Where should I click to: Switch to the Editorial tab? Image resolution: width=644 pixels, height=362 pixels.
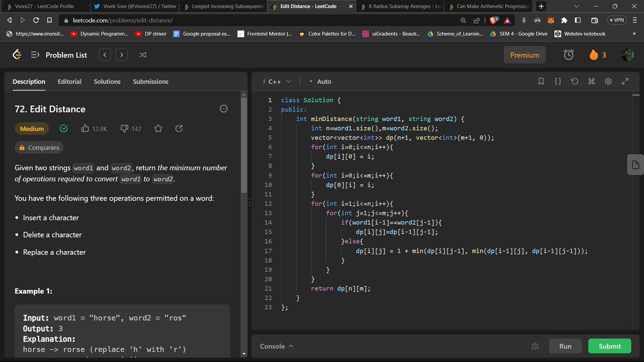(69, 82)
